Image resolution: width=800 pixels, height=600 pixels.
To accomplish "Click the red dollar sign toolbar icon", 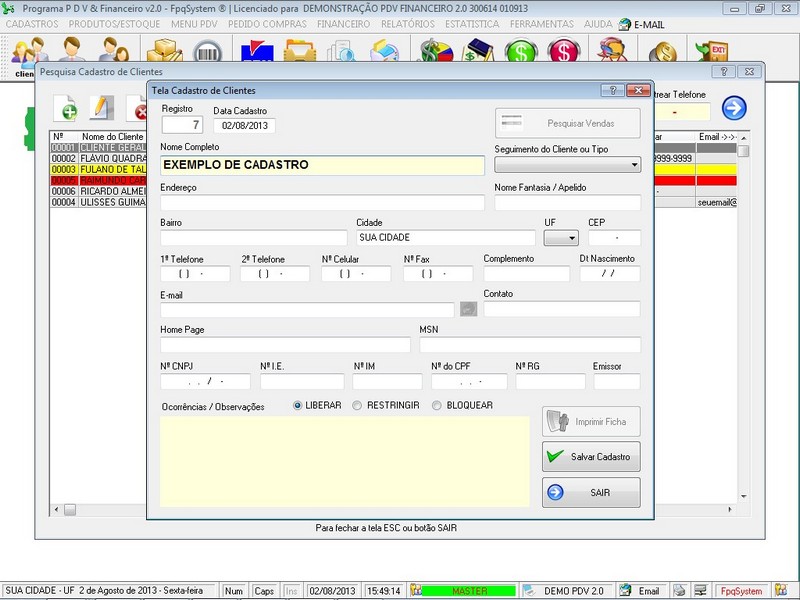I will (563, 54).
